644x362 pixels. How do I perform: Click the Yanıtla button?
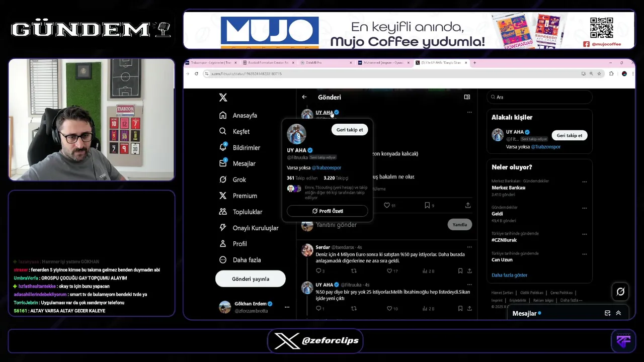pyautogui.click(x=459, y=225)
